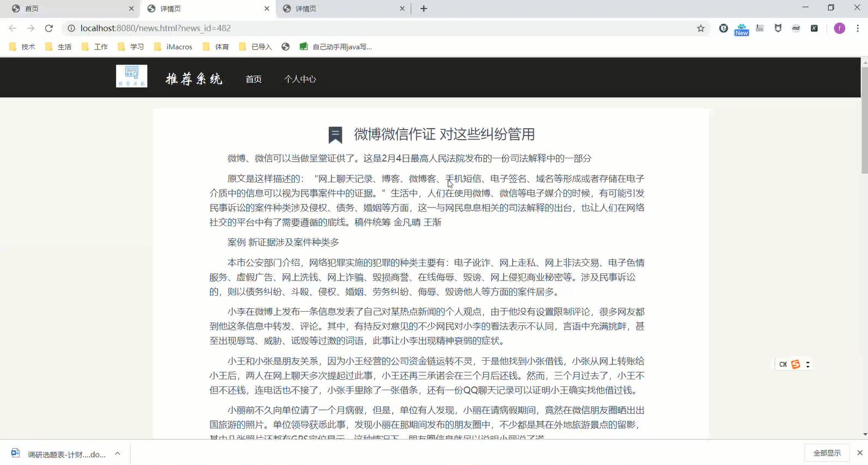Close the active 详情页 tab
This screenshot has height=465, width=868.
coord(267,9)
